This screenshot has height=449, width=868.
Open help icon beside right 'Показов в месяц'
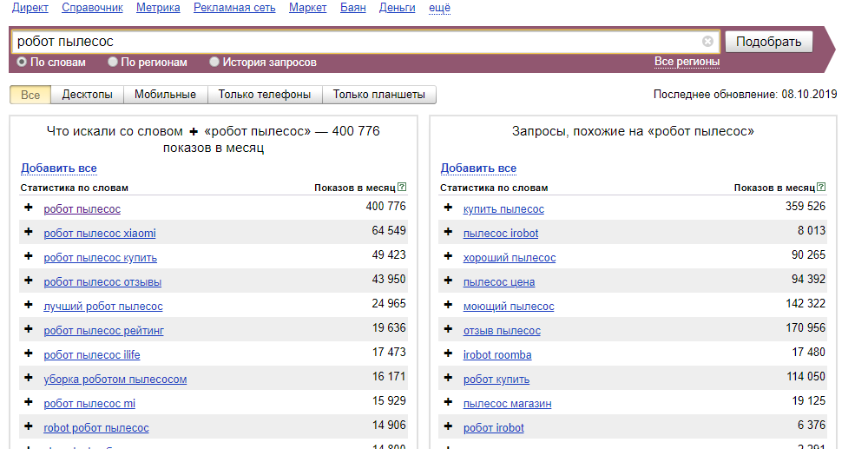(x=821, y=187)
